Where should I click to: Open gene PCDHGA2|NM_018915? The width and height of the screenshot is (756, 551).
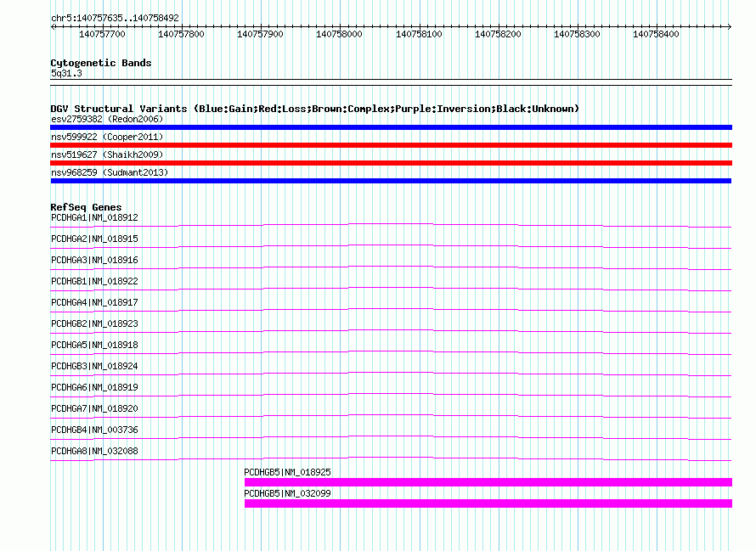click(x=94, y=239)
